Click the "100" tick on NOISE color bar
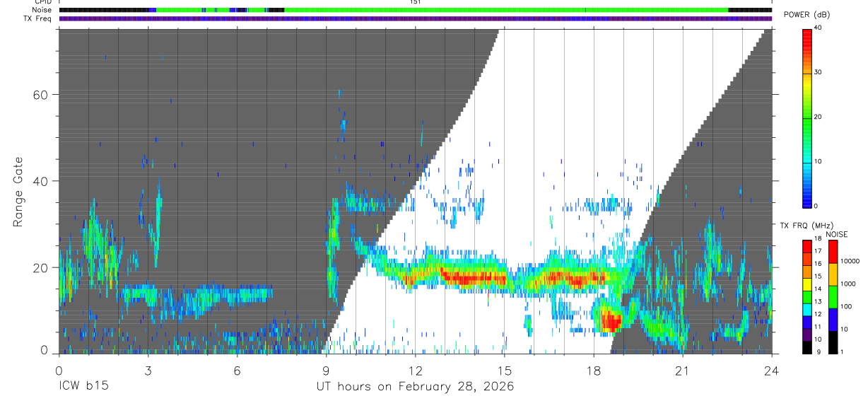This screenshot has height=401, width=868. [x=846, y=306]
